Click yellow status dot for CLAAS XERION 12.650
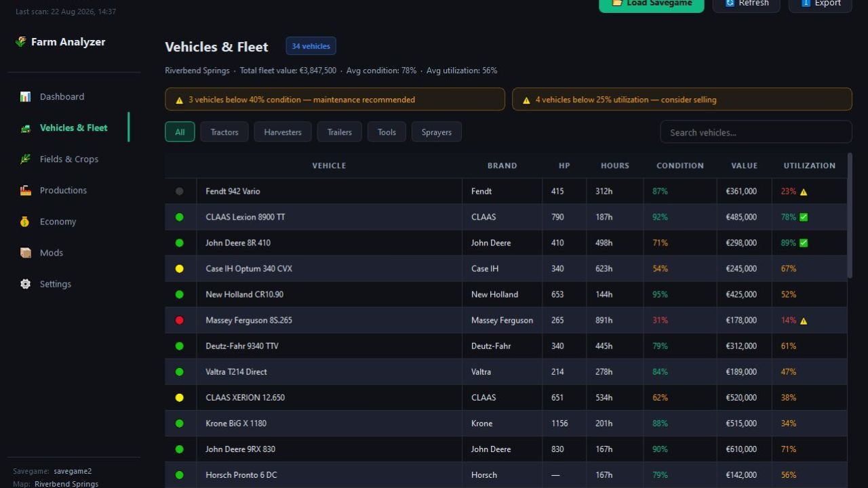 tap(180, 398)
